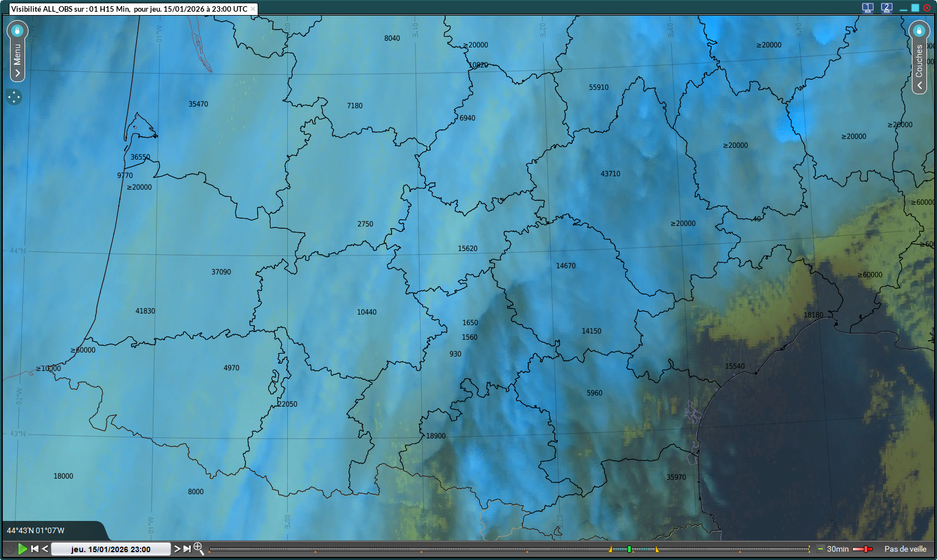This screenshot has width=937, height=560.
Task: Toggle the lock on the Menu panel
Action: [17, 30]
